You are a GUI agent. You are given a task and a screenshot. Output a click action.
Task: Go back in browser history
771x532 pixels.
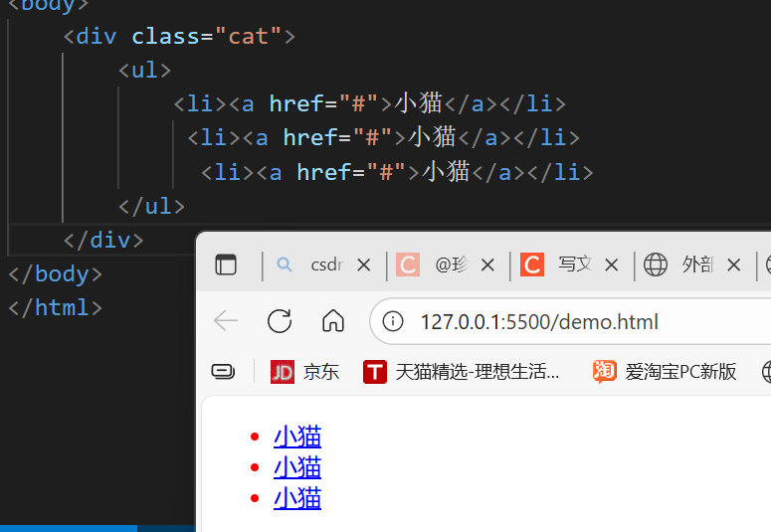(x=226, y=321)
